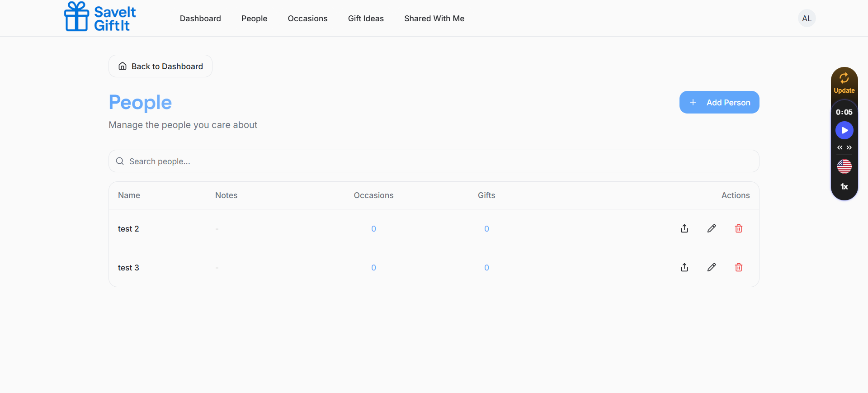Open the Shared With Me nav item
This screenshot has height=393, width=868.
[x=434, y=19]
